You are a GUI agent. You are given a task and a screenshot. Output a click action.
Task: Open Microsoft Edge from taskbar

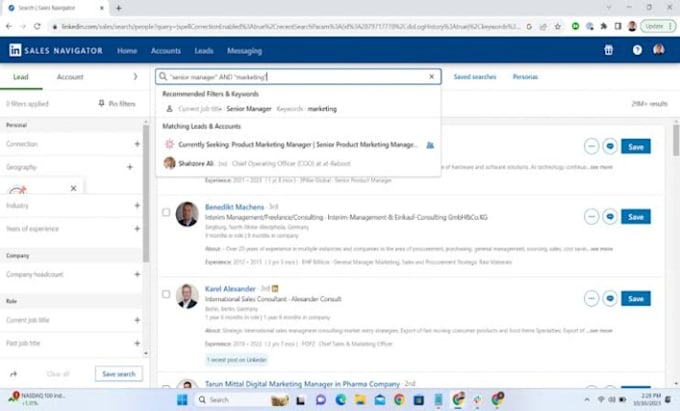(x=340, y=399)
